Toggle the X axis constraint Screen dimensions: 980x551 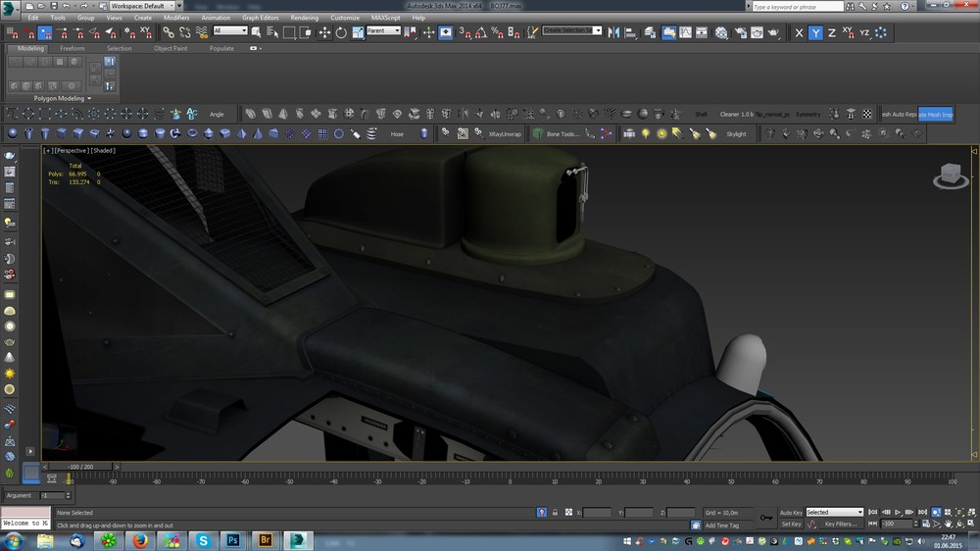799,32
